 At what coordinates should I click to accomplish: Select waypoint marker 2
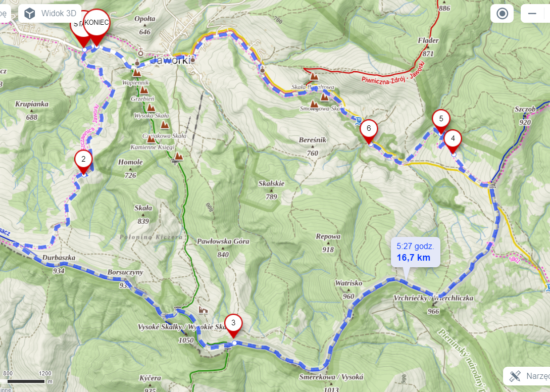click(83, 162)
